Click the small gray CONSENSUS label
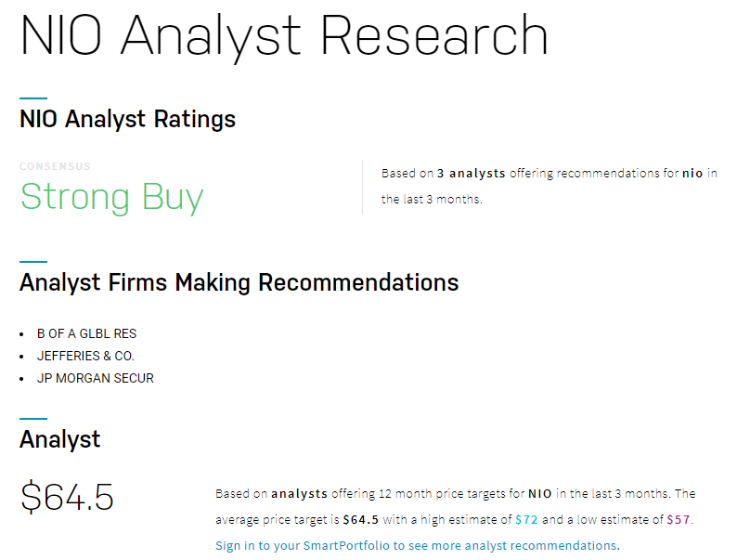 pos(55,166)
